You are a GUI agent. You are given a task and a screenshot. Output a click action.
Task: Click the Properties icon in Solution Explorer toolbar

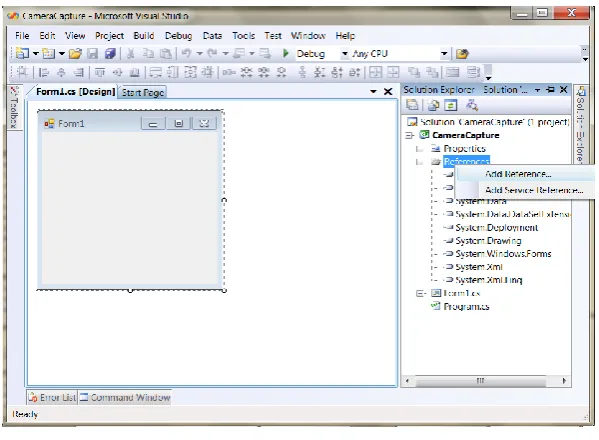(412, 105)
